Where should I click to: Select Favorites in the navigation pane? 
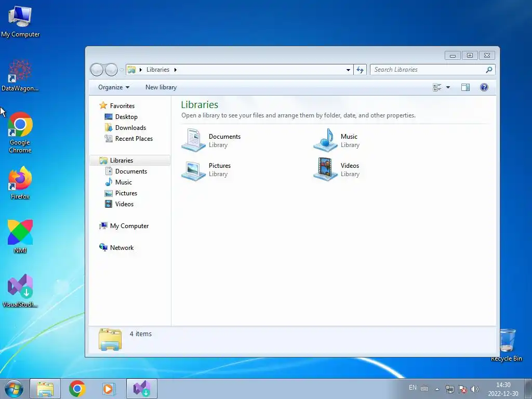coord(122,106)
